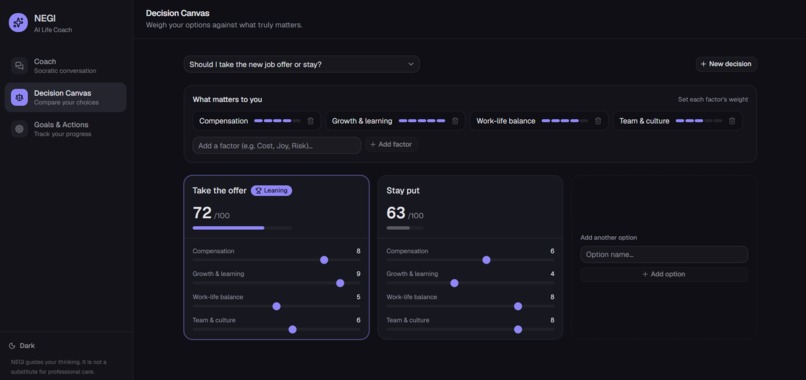Click the 'What matters to you' heading
The width and height of the screenshot is (806, 380).
[x=227, y=100]
